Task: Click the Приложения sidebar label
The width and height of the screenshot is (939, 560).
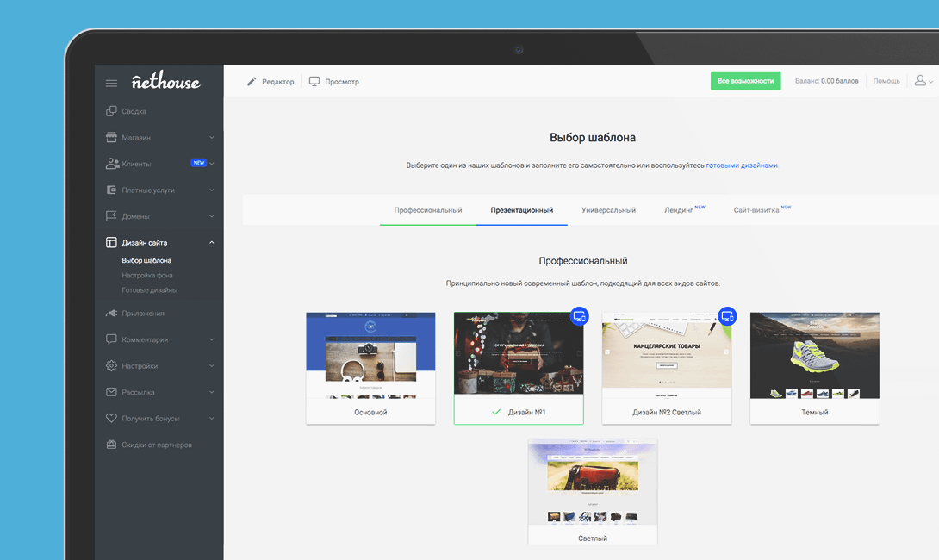Action: click(x=143, y=314)
